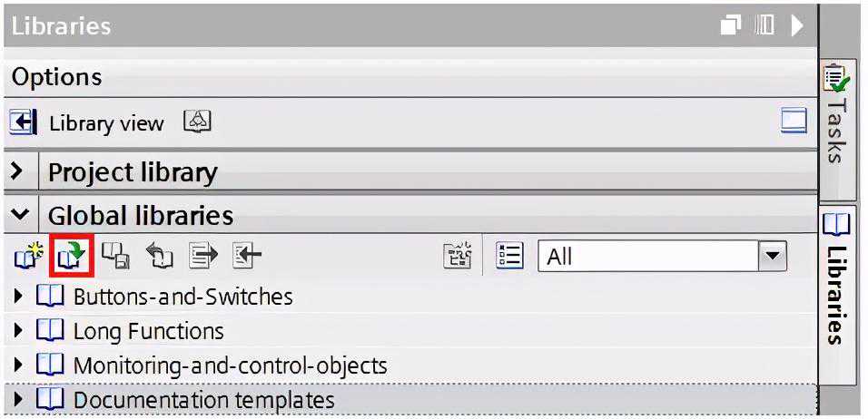
Task: Click the left-pointing arrow icon beside Library view
Action: pos(24,122)
